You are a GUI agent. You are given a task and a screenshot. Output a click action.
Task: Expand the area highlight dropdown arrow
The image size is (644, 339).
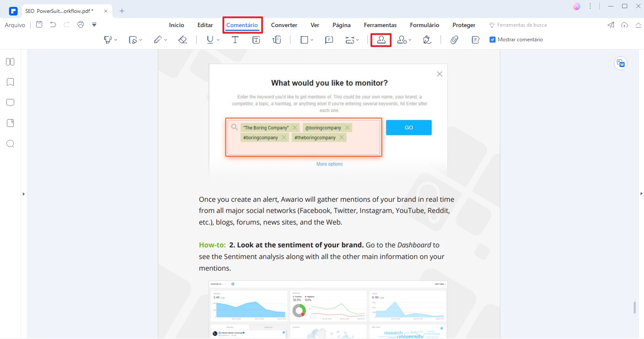141,40
